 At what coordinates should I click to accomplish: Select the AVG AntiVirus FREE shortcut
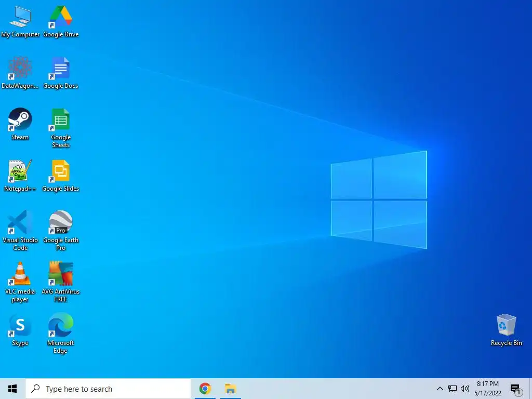pos(61,282)
